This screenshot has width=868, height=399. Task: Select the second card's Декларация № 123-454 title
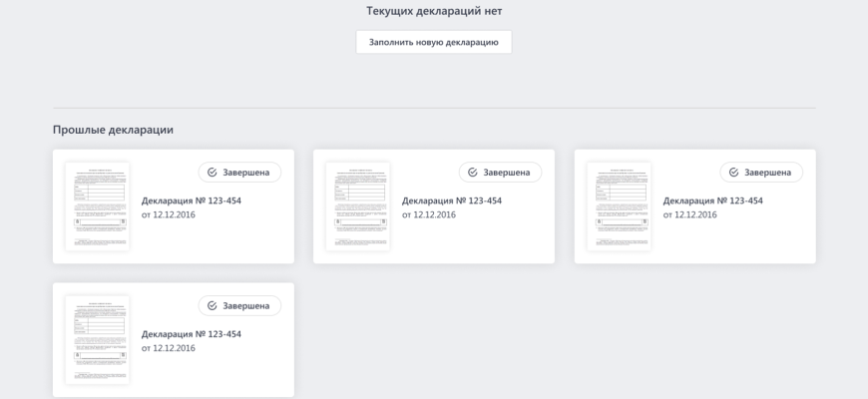coord(452,200)
